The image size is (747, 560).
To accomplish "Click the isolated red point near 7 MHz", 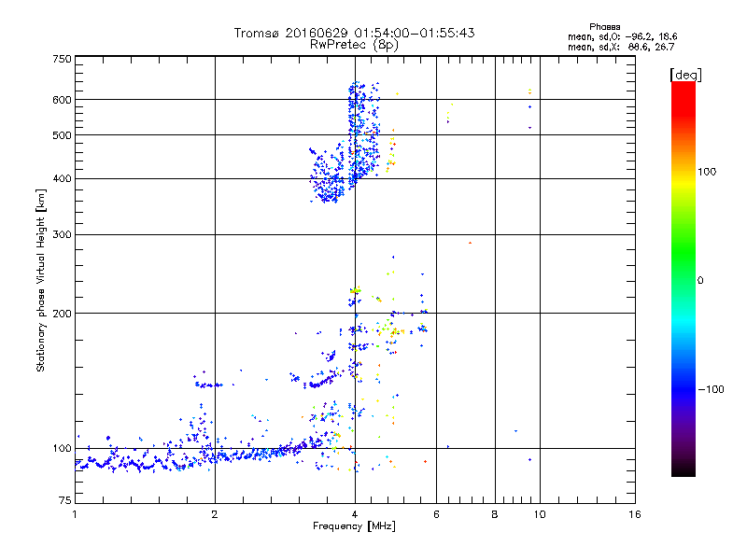I will click(471, 243).
